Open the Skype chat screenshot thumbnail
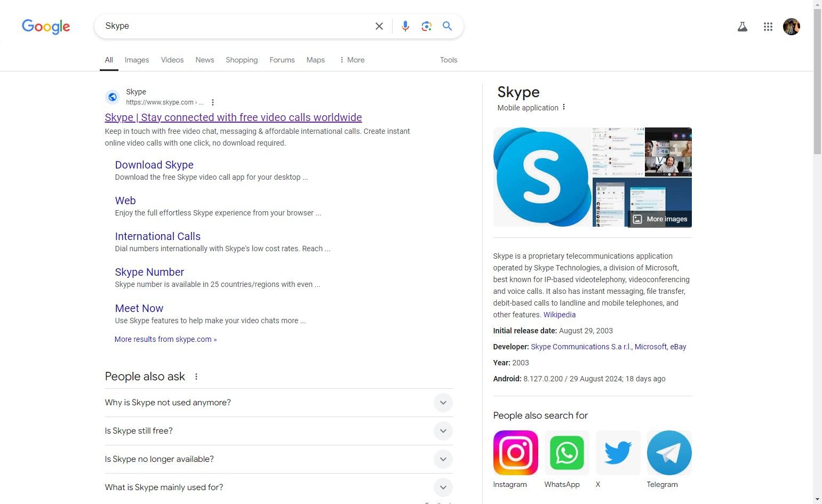This screenshot has width=822, height=504. [x=618, y=152]
